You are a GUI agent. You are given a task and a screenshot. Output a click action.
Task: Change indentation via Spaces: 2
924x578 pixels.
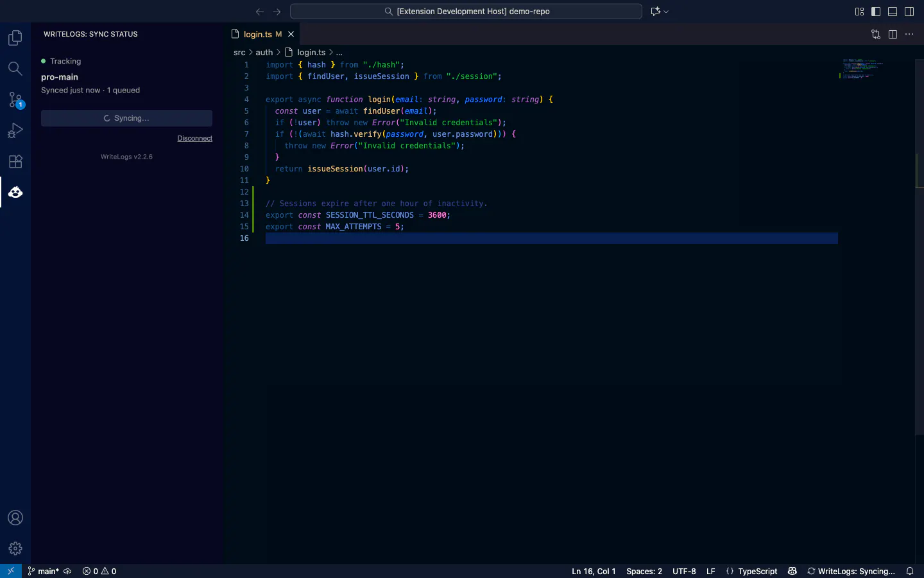(644, 571)
